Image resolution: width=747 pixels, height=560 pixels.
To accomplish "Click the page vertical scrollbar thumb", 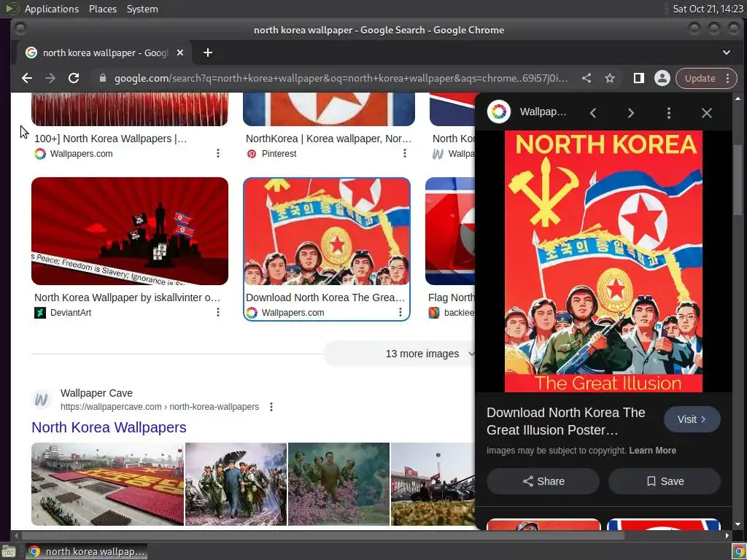I will point(738,181).
